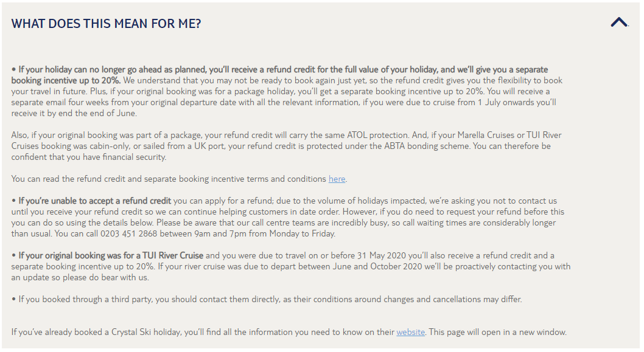Click the bold 'If your original booking was for a TUI River Cruise' text
644x352 pixels.
111,255
